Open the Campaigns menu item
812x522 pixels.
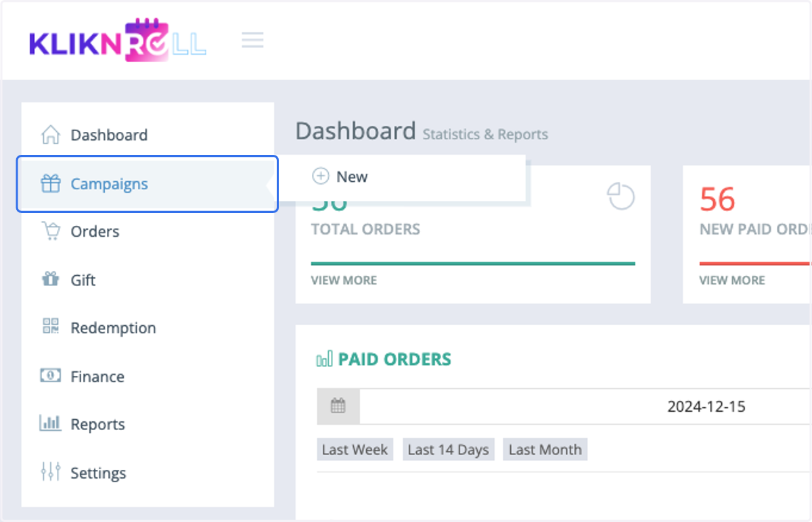click(148, 184)
